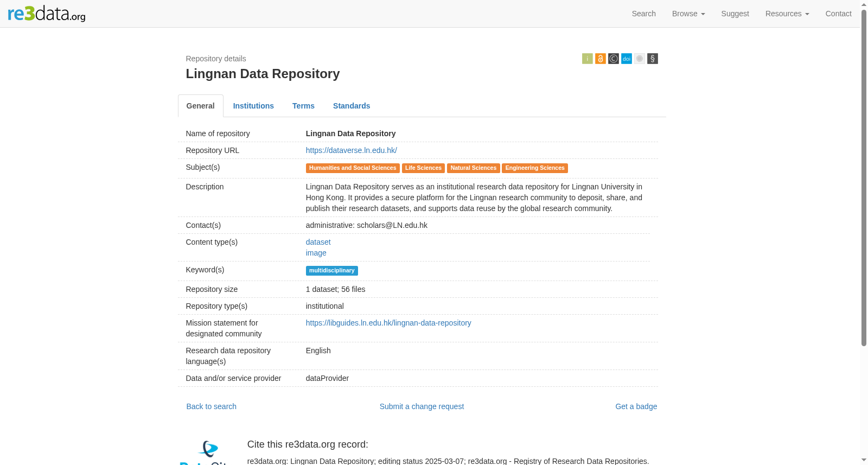Click the Life Sciences subject tag
868x465 pixels.
[423, 168]
